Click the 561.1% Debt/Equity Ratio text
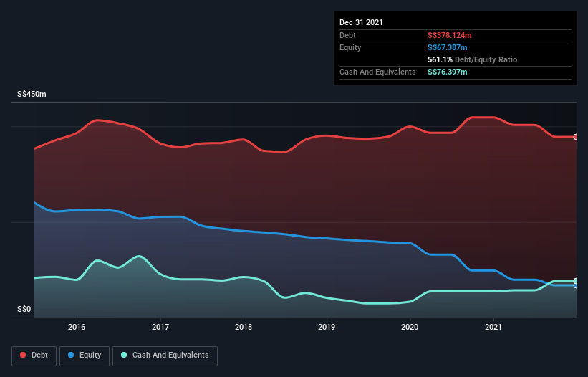This screenshot has height=377, width=588. click(472, 59)
